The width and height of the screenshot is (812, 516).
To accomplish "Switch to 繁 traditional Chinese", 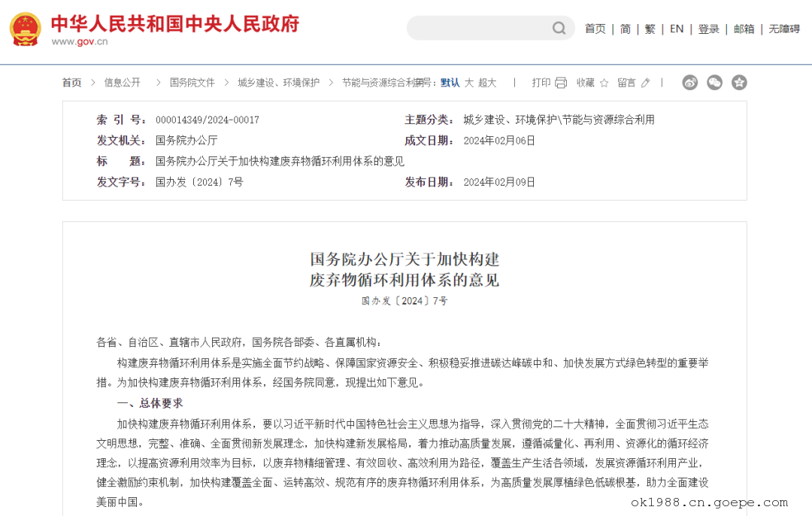I will coord(650,29).
